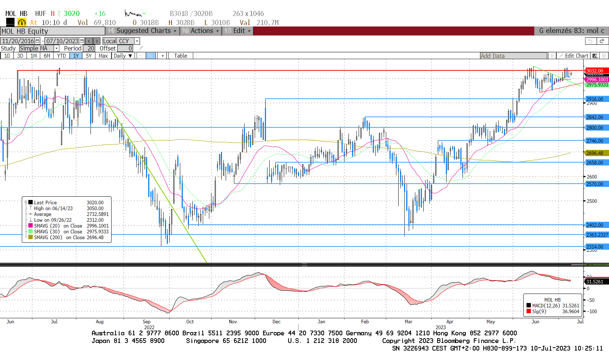
Task: Click the Add Data input field
Action: coord(513,56)
